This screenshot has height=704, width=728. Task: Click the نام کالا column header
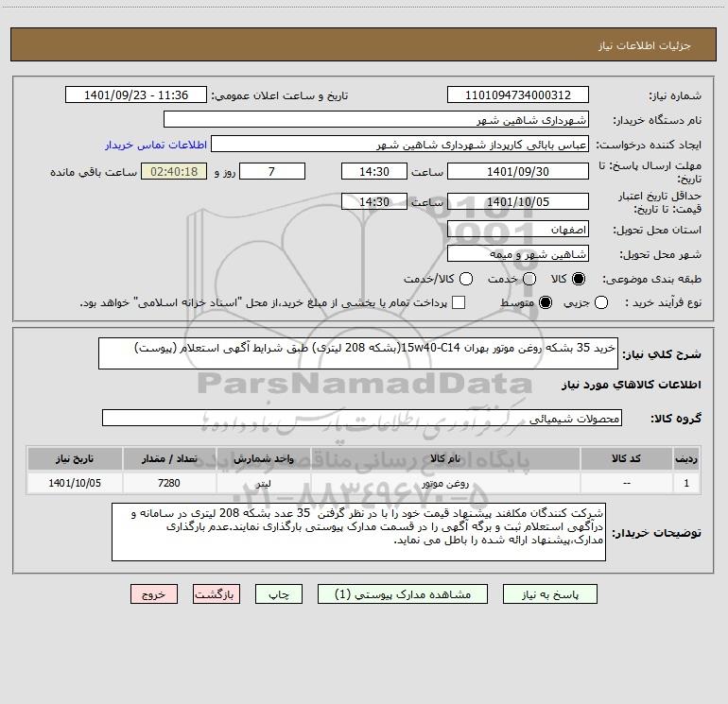(x=445, y=458)
